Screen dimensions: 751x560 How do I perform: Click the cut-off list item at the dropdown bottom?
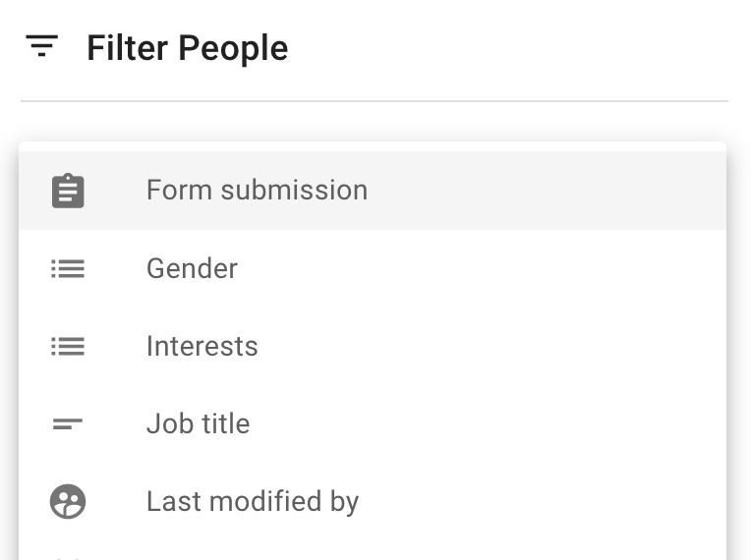pos(374,554)
